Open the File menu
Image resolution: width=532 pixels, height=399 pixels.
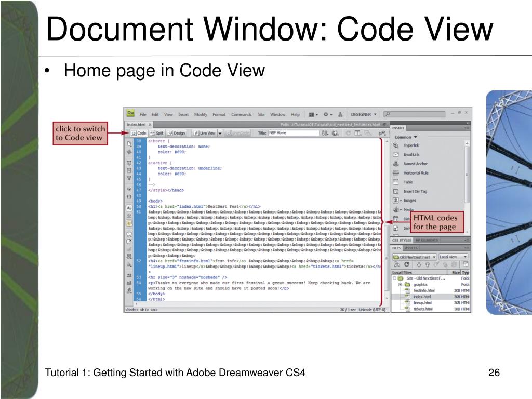click(x=143, y=115)
